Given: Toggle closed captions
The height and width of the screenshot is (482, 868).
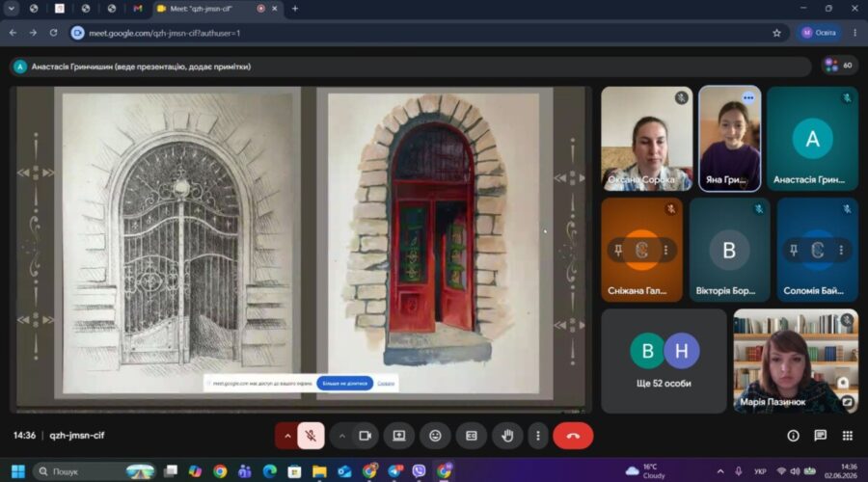Looking at the screenshot, I should [471, 436].
